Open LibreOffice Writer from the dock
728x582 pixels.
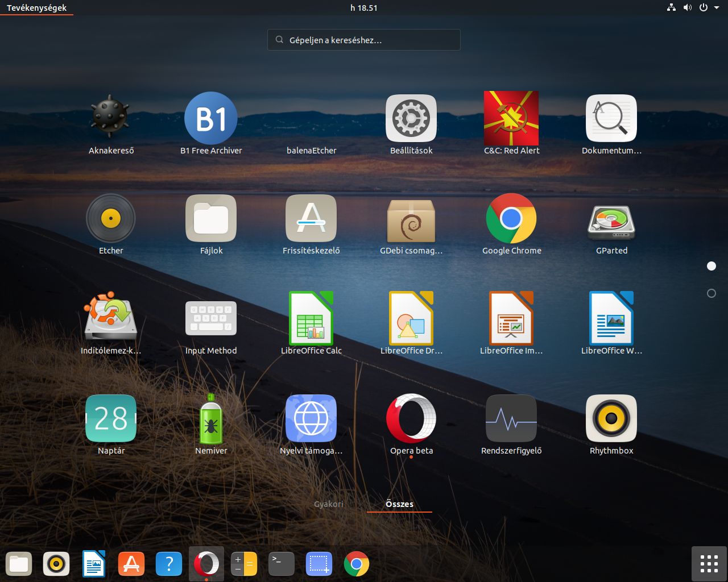(x=94, y=564)
